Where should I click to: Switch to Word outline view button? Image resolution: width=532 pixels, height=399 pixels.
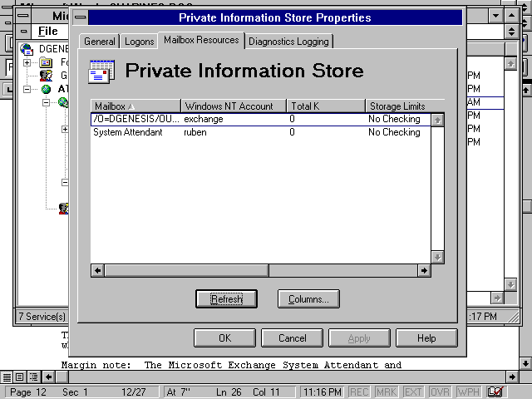[33, 377]
